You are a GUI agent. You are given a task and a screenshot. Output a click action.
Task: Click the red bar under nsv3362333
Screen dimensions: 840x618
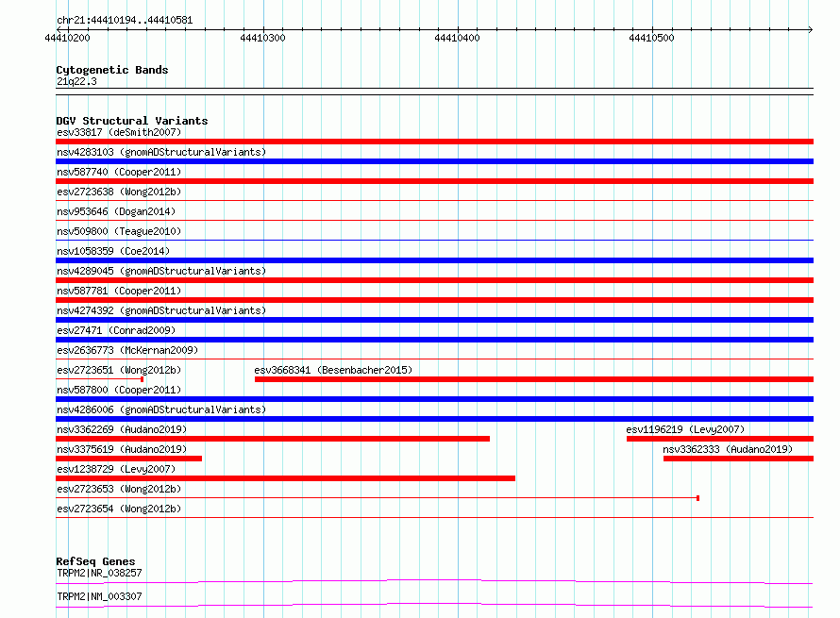[x=738, y=459]
